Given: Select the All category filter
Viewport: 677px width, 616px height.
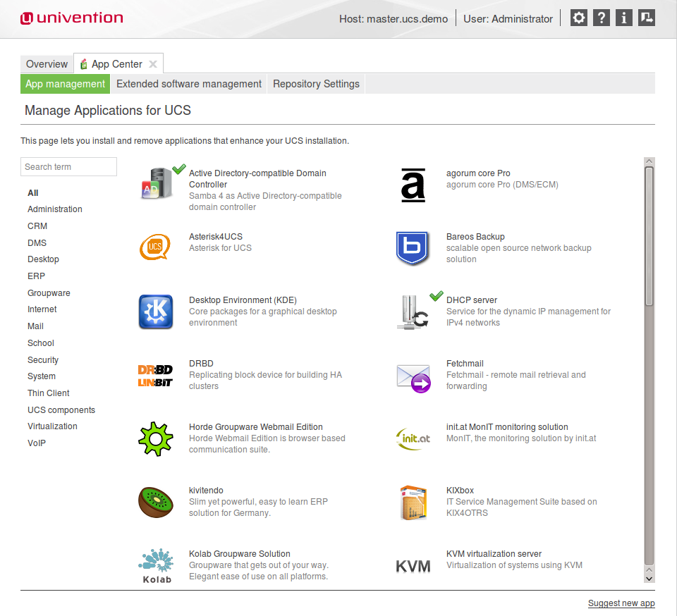Looking at the screenshot, I should coord(33,193).
